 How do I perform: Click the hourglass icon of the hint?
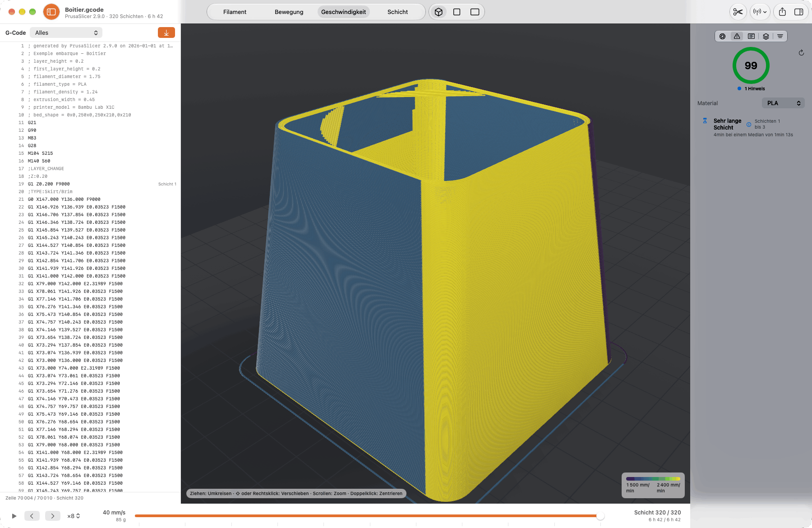705,121
